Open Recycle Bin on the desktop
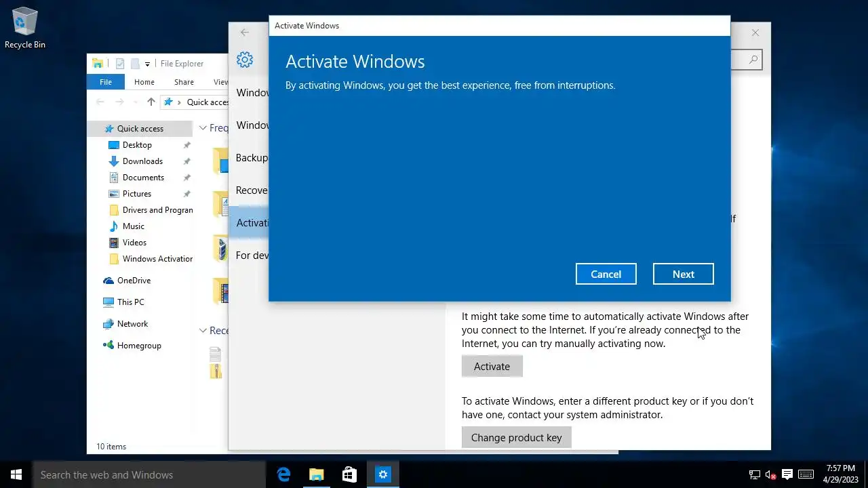The image size is (868, 488). point(25,28)
